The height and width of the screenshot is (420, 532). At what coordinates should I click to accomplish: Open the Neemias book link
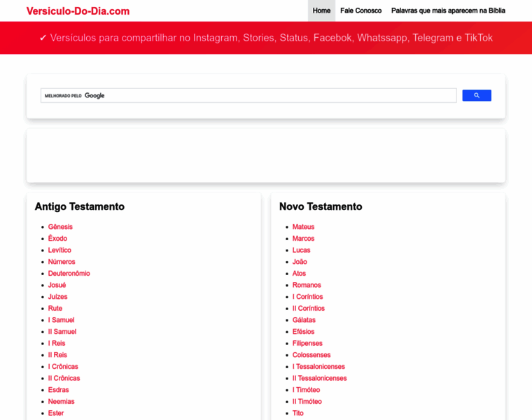pos(62,402)
